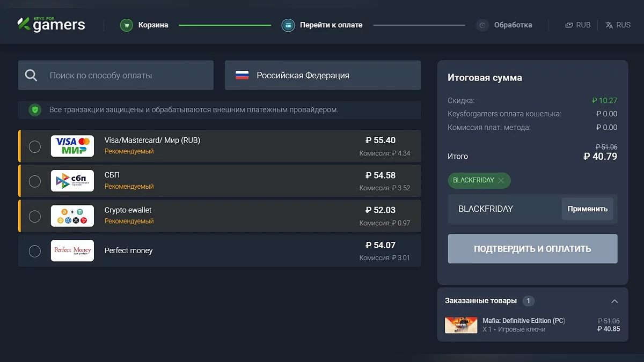Image resolution: width=644 pixels, height=362 pixels.
Task: Click the processing step clock icon
Action: pyautogui.click(x=482, y=25)
